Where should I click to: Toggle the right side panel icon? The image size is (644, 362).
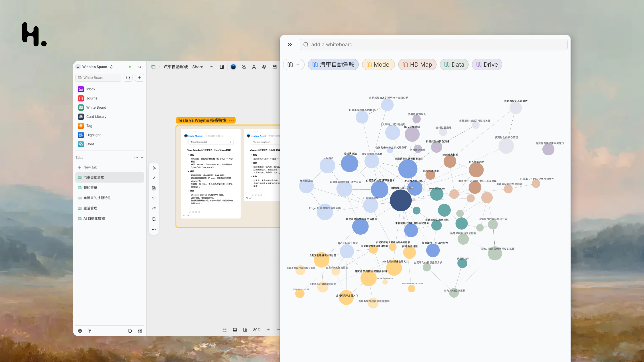coord(221,67)
